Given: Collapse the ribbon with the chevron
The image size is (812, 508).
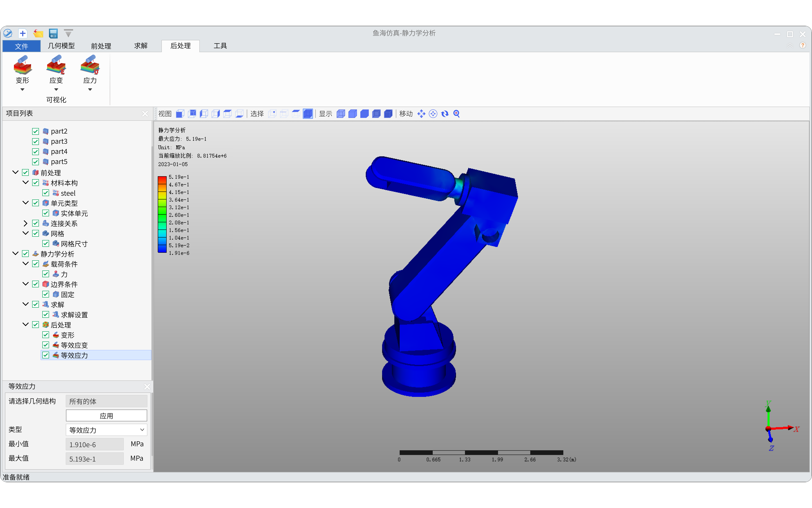Looking at the screenshot, I should 790,45.
